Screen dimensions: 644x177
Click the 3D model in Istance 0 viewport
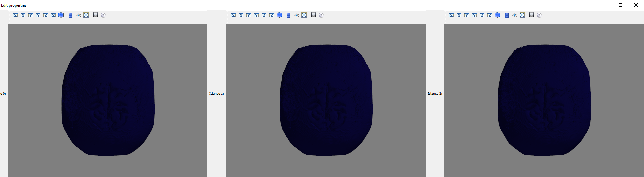pyautogui.click(x=108, y=100)
